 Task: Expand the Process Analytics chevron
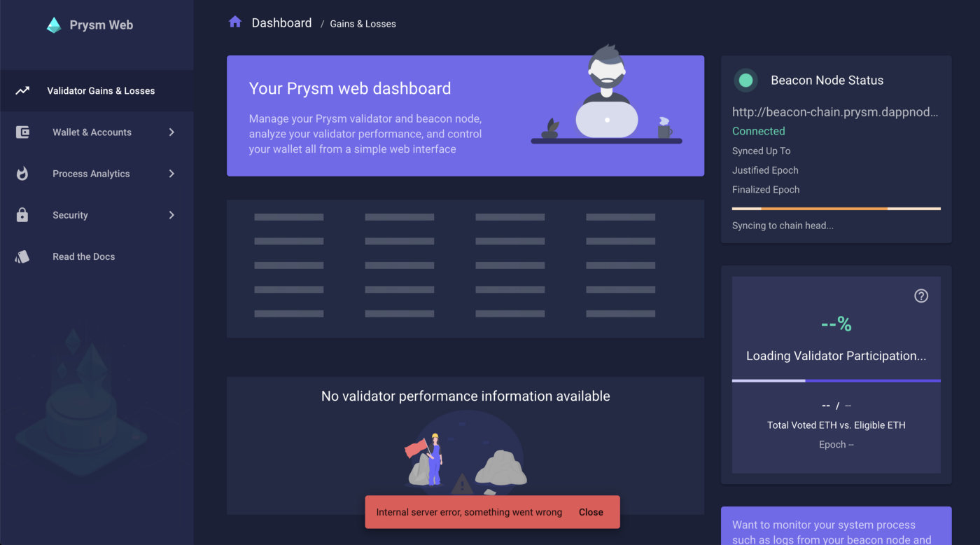coord(171,173)
